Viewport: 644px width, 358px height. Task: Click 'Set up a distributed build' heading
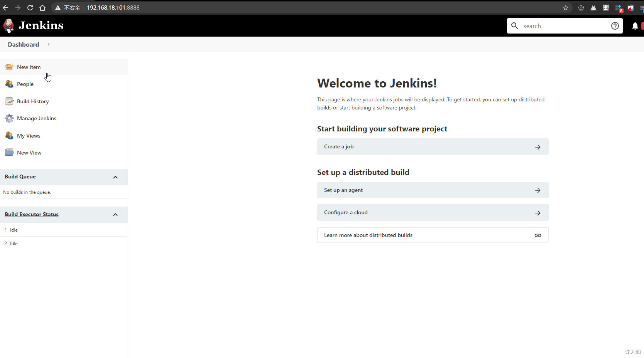click(363, 172)
